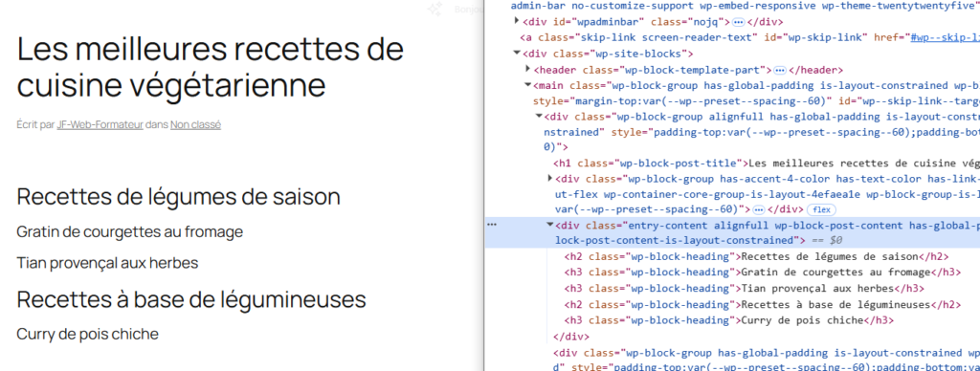Click the admin-bar no-customize-support class line
The width and height of the screenshot is (980, 371).
(745, 6)
